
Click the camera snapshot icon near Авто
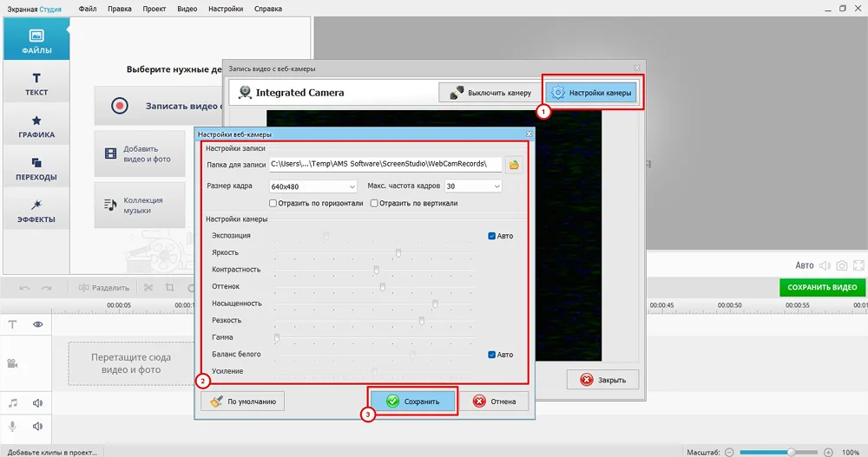[841, 265]
